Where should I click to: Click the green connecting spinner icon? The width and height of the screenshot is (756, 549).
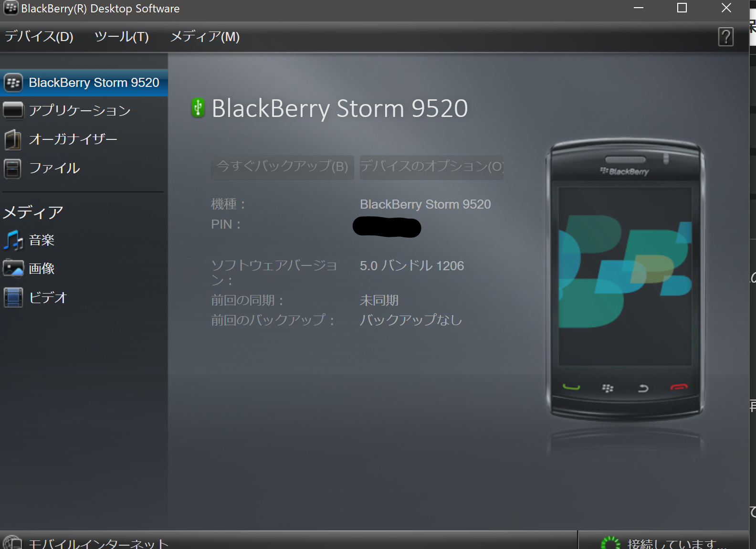pyautogui.click(x=610, y=543)
